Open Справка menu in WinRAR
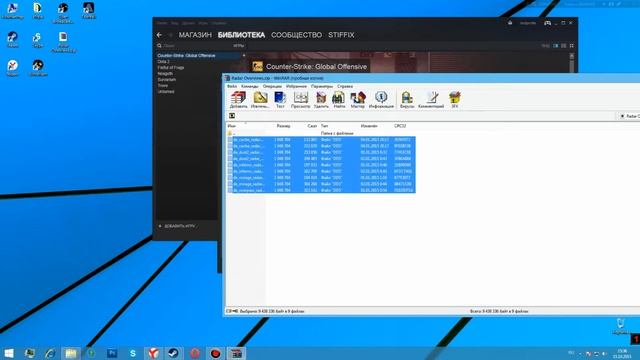Viewport: 640px width, 360px height. click(345, 87)
